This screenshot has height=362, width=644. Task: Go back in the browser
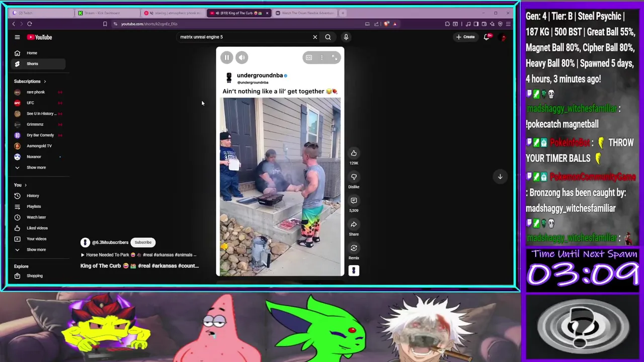coord(14,24)
